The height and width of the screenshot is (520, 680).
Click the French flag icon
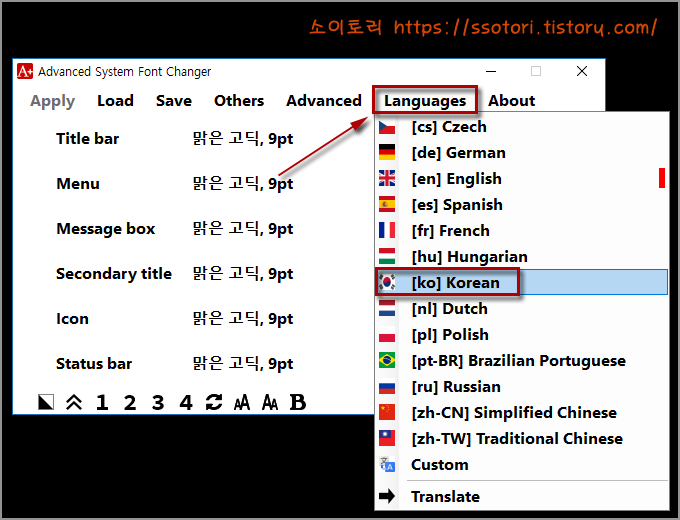(x=387, y=230)
